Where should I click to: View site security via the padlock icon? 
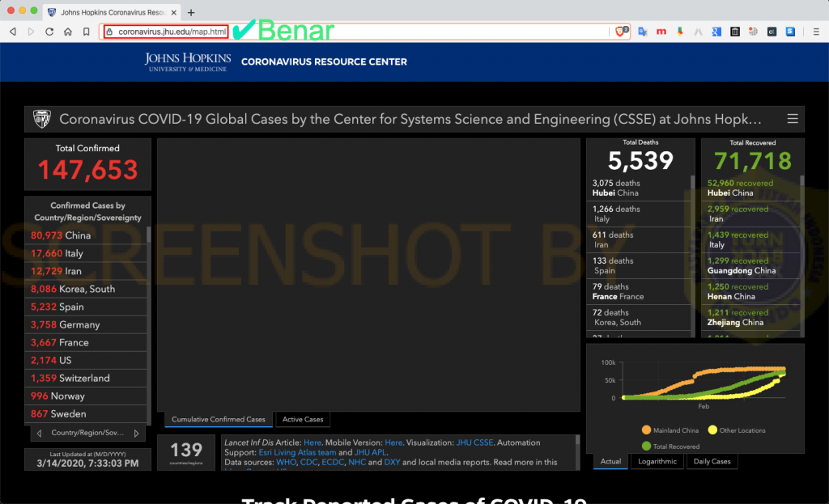coord(109,32)
